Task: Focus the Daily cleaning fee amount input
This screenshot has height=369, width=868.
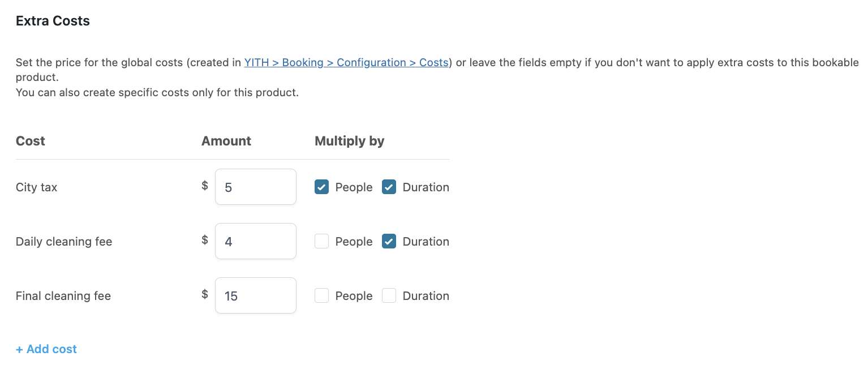Action: click(256, 242)
